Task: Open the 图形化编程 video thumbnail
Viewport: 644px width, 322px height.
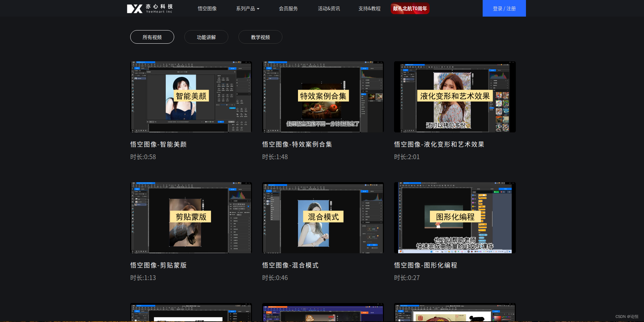Action: pos(455,218)
